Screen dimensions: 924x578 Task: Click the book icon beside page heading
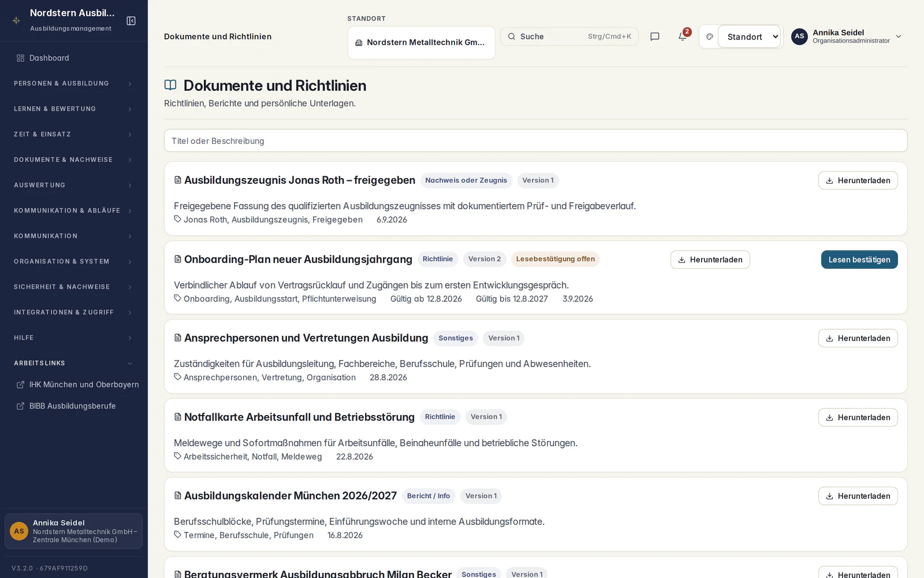pyautogui.click(x=170, y=86)
